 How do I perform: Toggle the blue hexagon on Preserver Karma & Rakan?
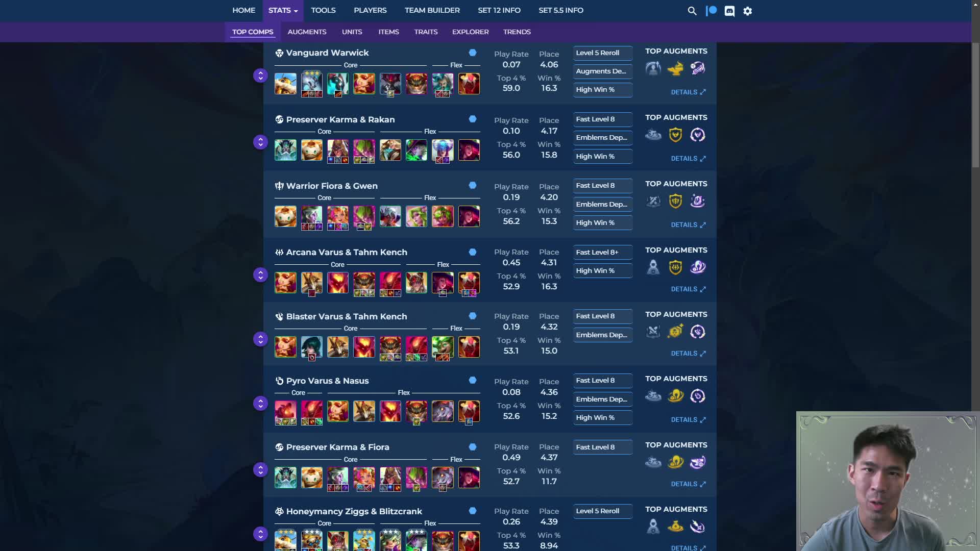pos(473,119)
